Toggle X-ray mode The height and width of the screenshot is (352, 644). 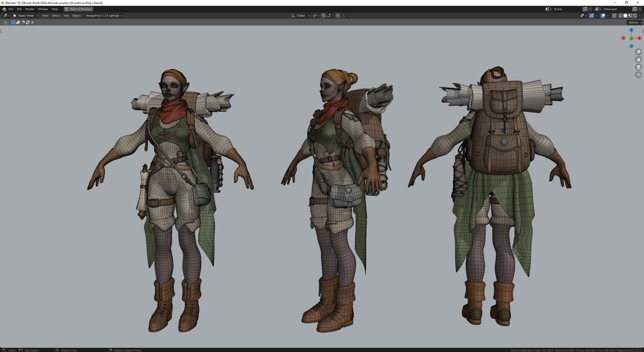coord(614,16)
